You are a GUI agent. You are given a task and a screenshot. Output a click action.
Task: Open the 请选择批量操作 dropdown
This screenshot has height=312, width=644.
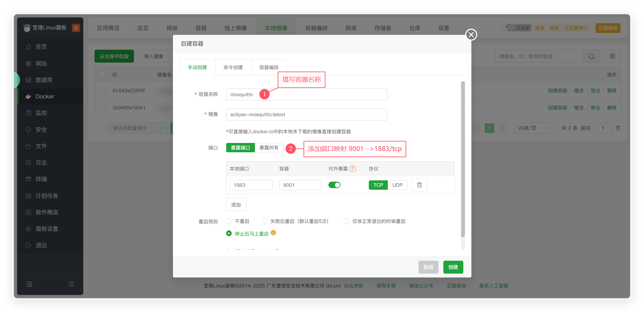pyautogui.click(x=137, y=128)
